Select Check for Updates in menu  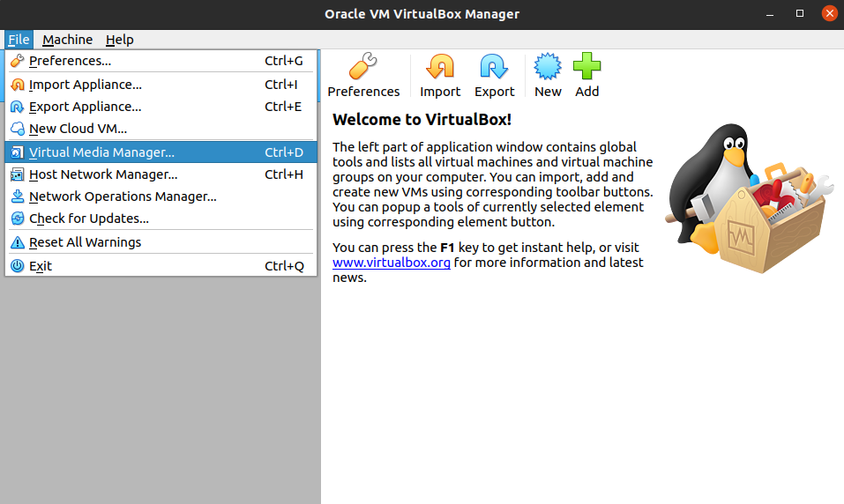[161, 219]
